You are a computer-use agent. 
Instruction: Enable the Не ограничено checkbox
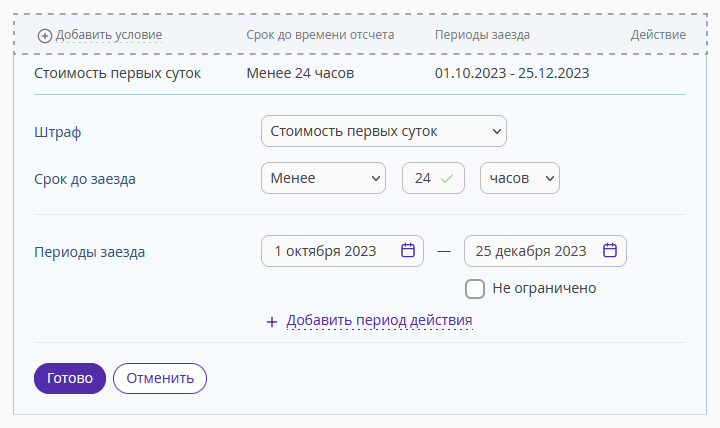[x=475, y=289]
